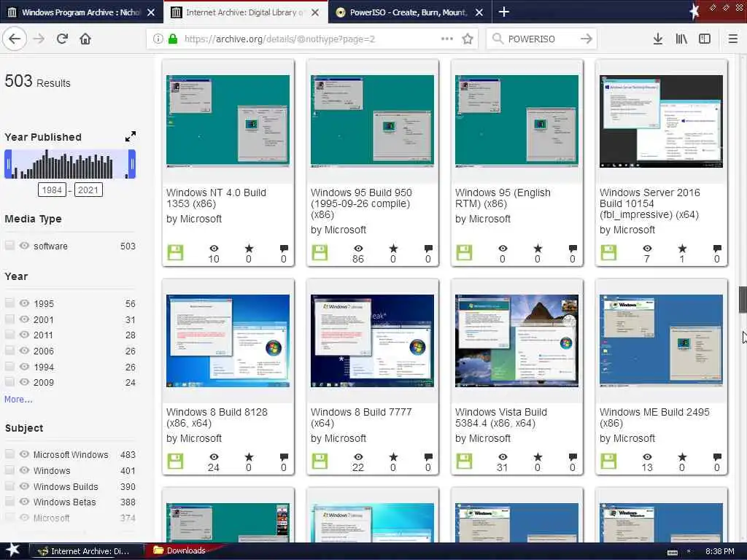Click the 8:38 PM taskbar clock
This screenshot has height=560, width=747.
(x=719, y=551)
